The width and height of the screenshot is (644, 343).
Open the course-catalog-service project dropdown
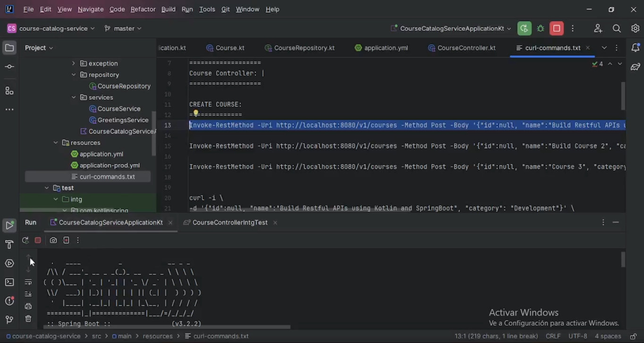[x=51, y=28]
